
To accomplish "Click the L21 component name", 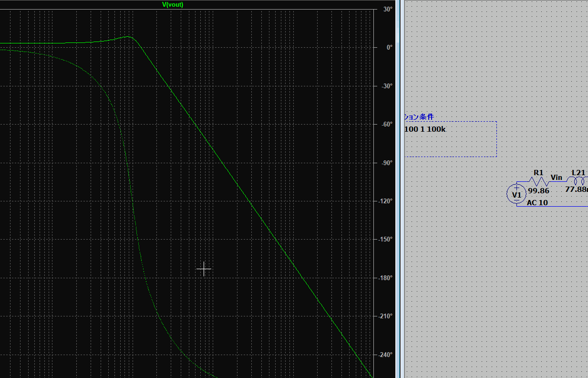I will click(x=578, y=172).
